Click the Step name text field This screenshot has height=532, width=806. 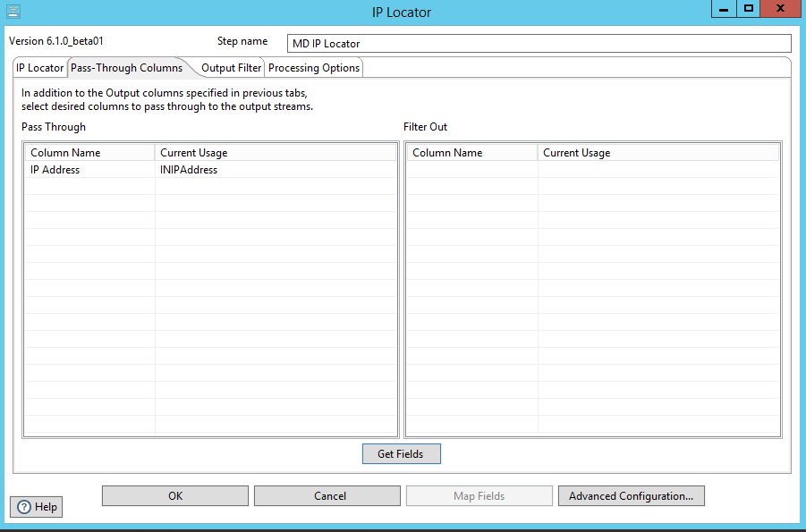539,43
